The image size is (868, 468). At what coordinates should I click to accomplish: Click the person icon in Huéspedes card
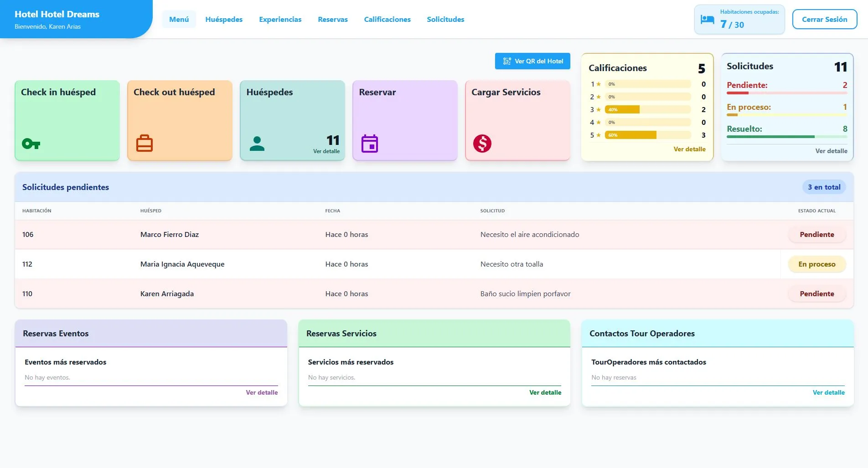pyautogui.click(x=257, y=144)
